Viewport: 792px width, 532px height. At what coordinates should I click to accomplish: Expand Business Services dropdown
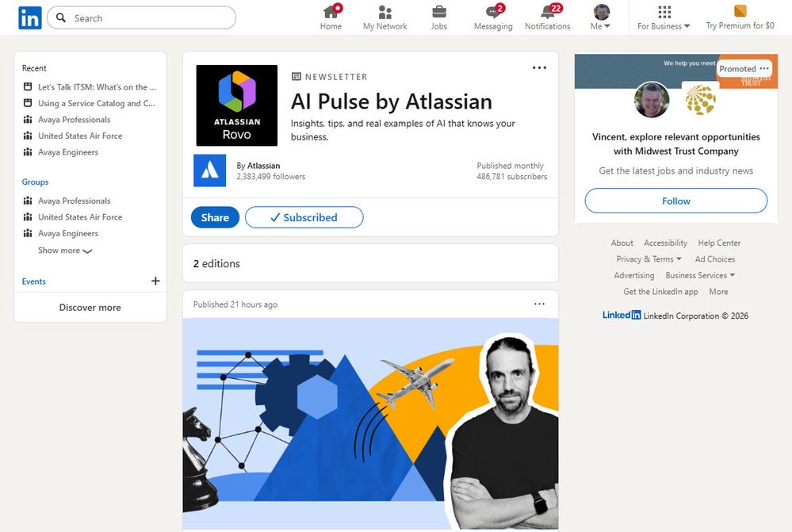(x=700, y=275)
